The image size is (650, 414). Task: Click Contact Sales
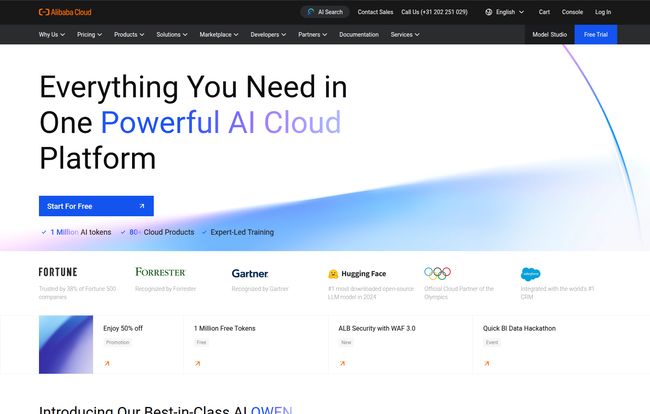(x=375, y=12)
